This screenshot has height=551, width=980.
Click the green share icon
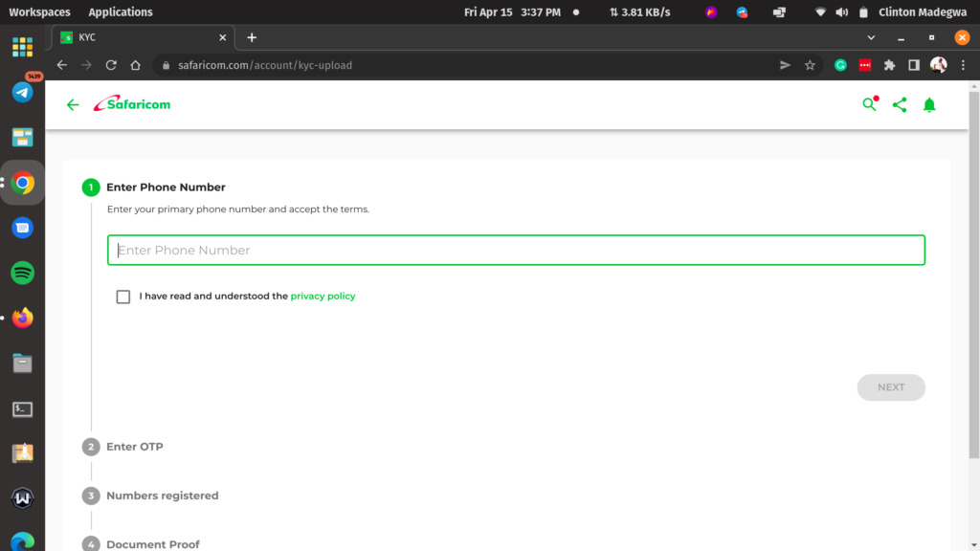900,104
